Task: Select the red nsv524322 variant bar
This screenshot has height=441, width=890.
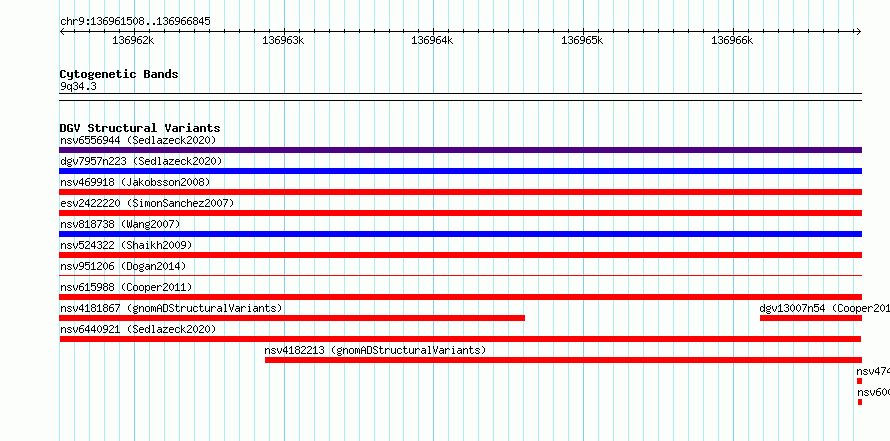Action: click(x=460, y=255)
